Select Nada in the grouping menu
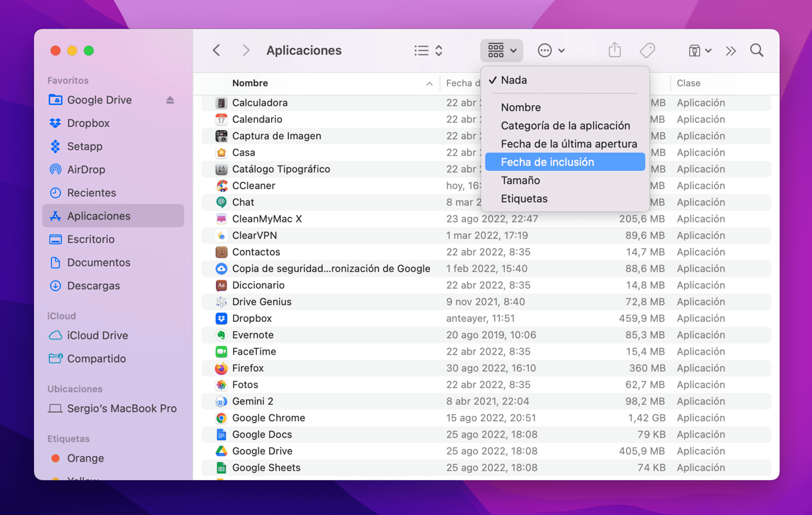The width and height of the screenshot is (812, 515). click(565, 80)
